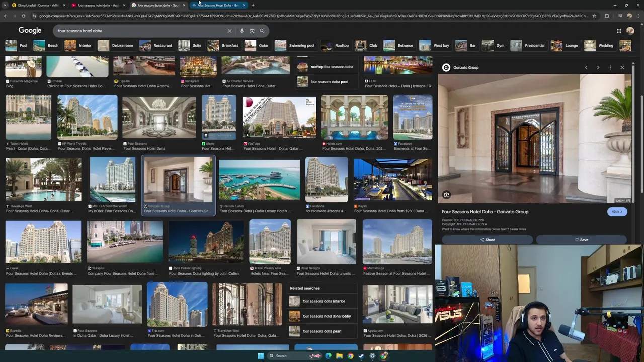
Task: Filter images by Swimming pool chip
Action: 295,46
